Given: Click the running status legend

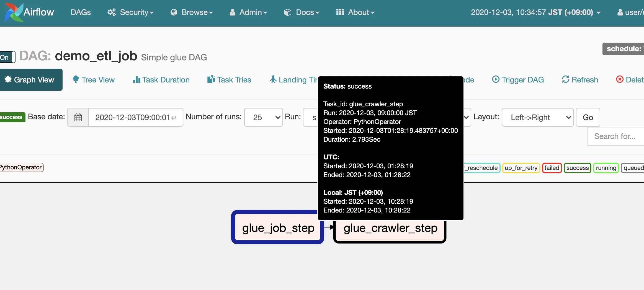Looking at the screenshot, I should 606,168.
